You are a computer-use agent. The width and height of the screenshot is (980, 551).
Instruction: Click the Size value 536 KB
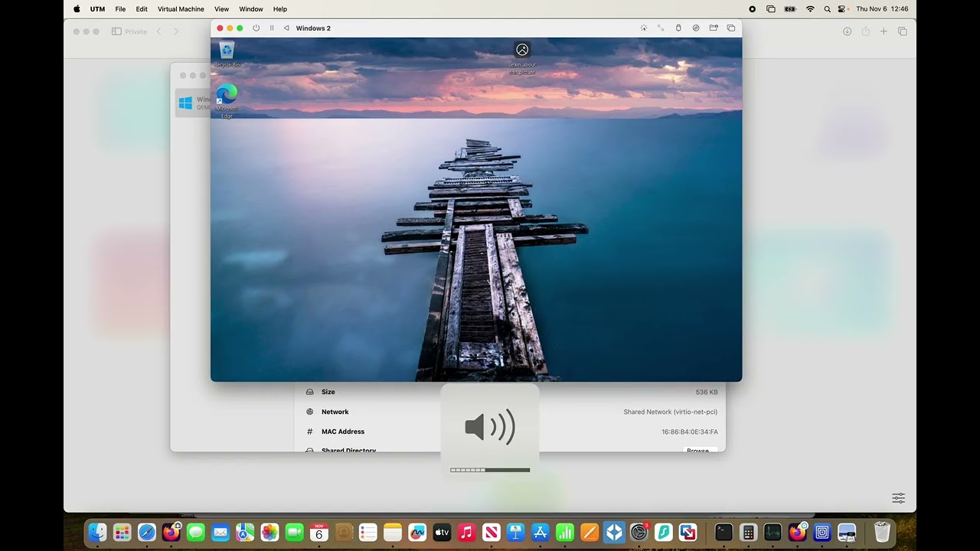[x=707, y=392]
